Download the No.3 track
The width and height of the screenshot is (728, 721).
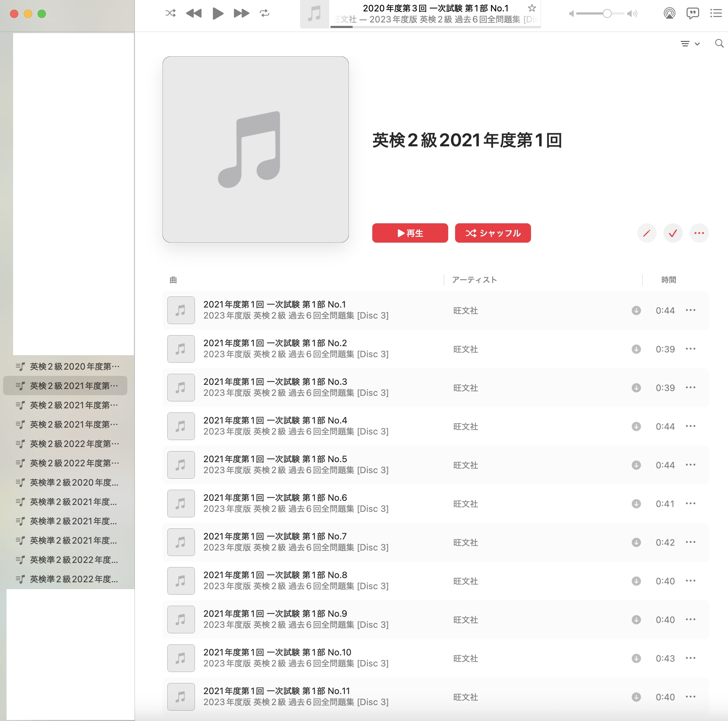pyautogui.click(x=636, y=388)
